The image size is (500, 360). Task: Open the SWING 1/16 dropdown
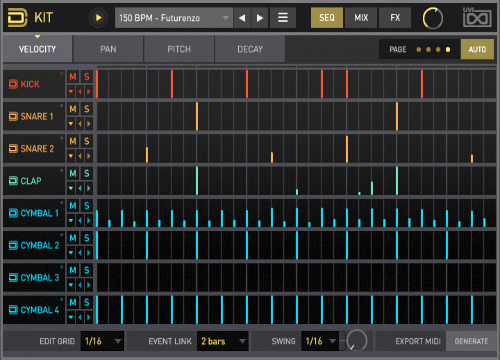(x=320, y=341)
